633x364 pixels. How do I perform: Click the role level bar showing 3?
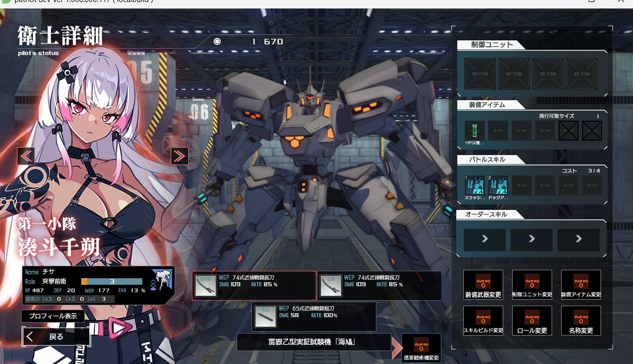tap(112, 282)
